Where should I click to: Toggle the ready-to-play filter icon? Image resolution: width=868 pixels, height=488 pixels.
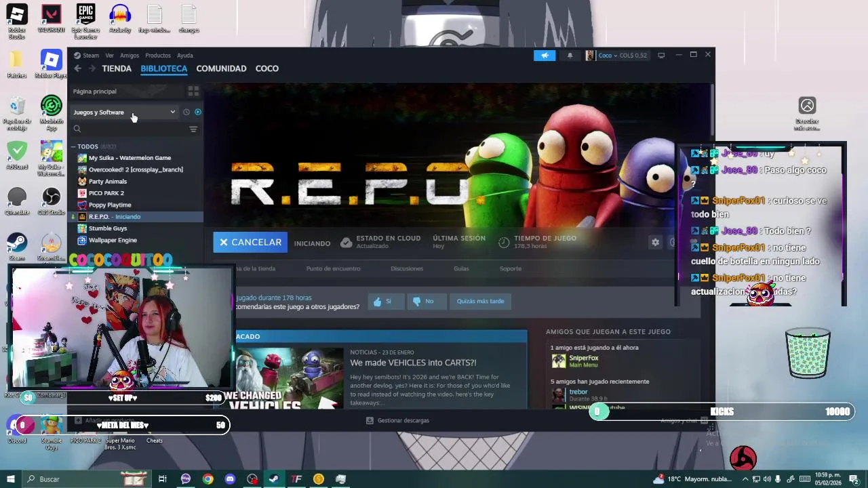tap(198, 113)
